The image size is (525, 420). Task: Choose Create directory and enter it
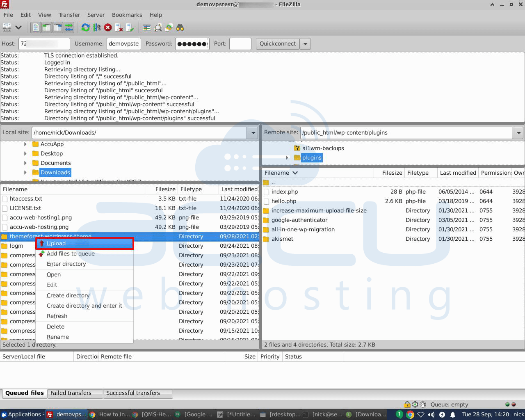point(84,306)
